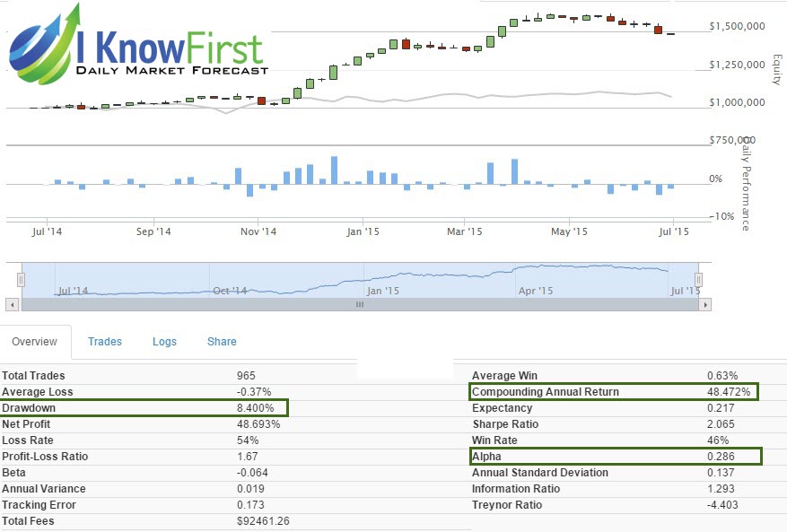Click the Sharpe Ratio value 2.065
Viewport: 787px width, 532px height.
coord(721,424)
